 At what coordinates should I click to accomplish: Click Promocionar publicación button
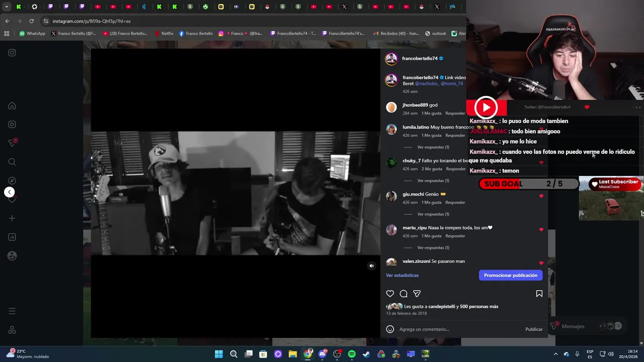[x=511, y=275]
